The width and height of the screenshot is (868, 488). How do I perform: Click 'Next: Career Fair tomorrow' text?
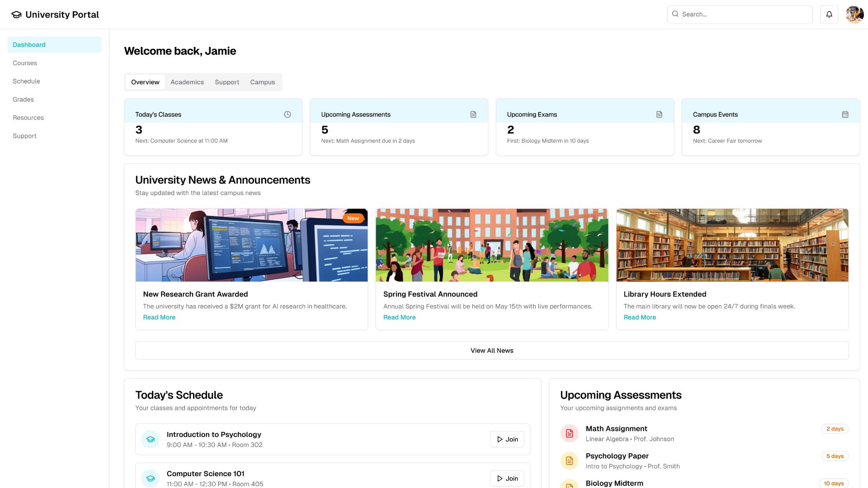[x=727, y=141]
